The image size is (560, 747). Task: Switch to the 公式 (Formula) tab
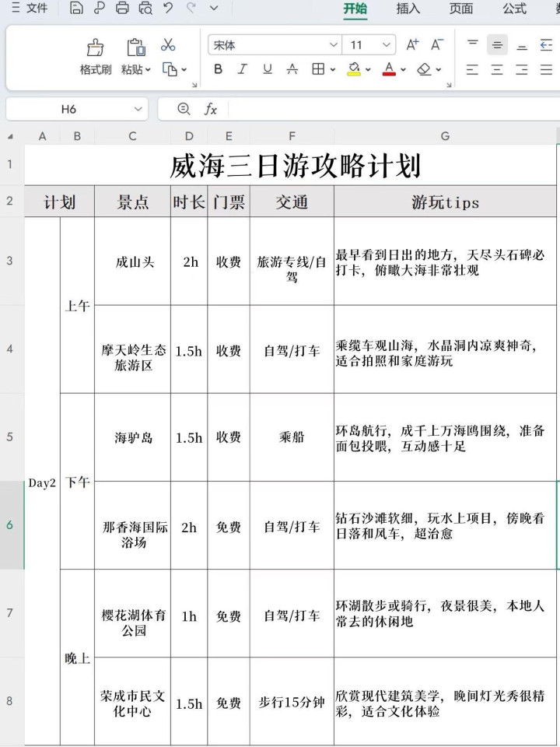point(514,9)
